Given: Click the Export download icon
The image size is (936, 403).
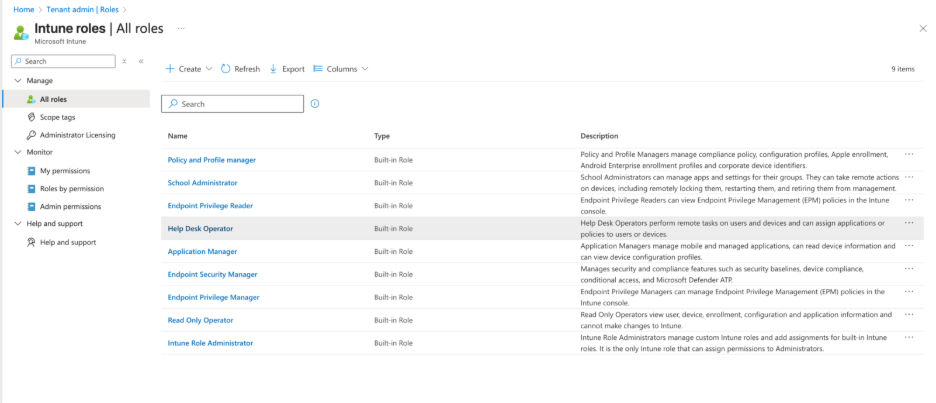Looking at the screenshot, I should pyautogui.click(x=274, y=69).
